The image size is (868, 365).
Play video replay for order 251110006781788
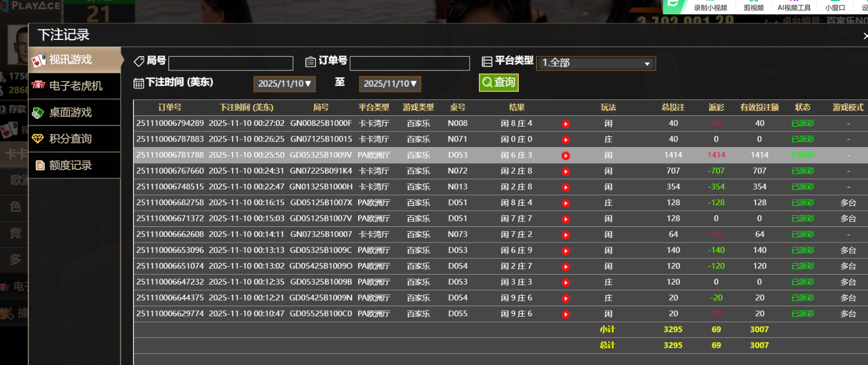pos(565,156)
